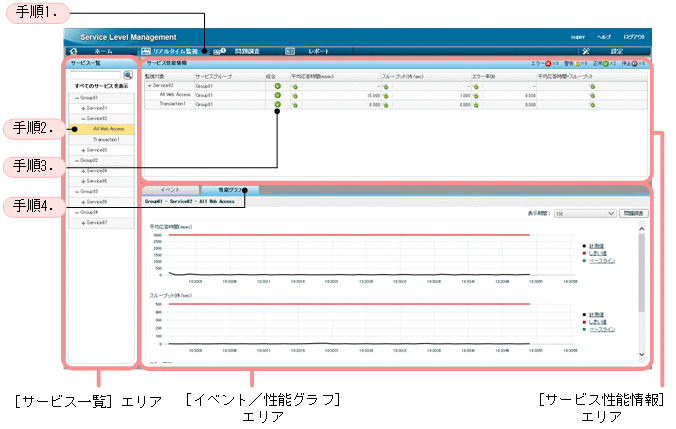Collapse Service02 row triangle in performance table

click(x=150, y=86)
